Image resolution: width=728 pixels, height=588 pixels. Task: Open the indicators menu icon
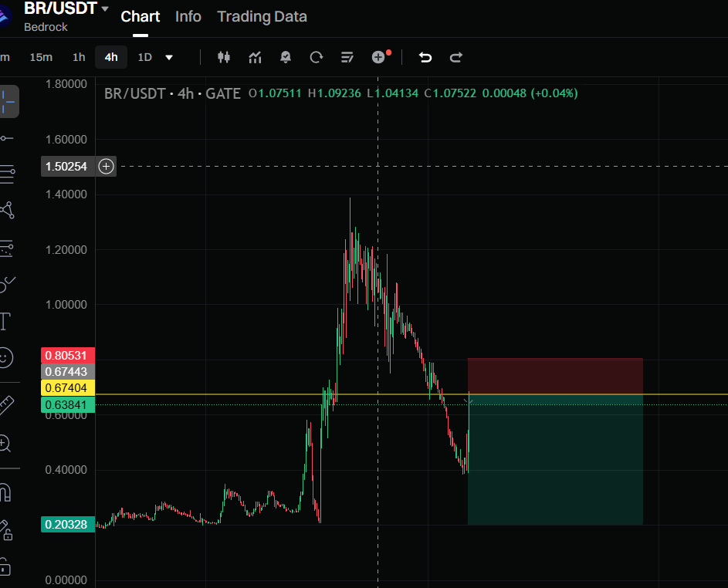point(255,57)
